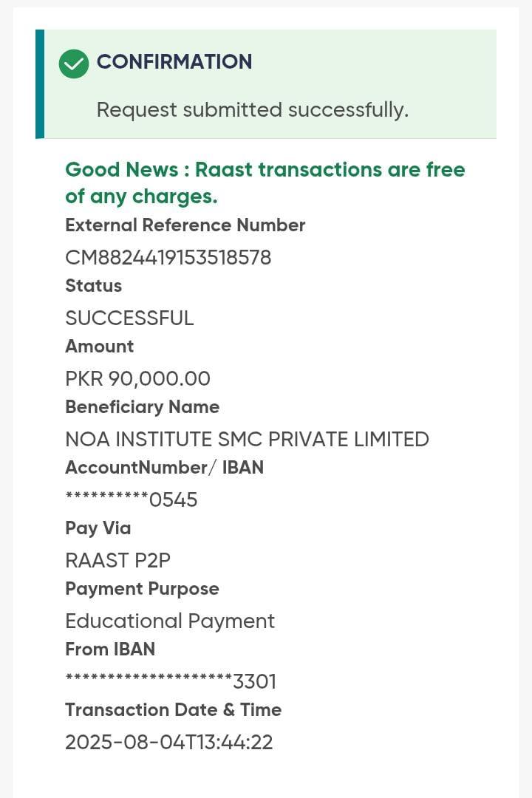This screenshot has width=532, height=798.
Task: Select the Educational Payment purpose
Action: [170, 621]
